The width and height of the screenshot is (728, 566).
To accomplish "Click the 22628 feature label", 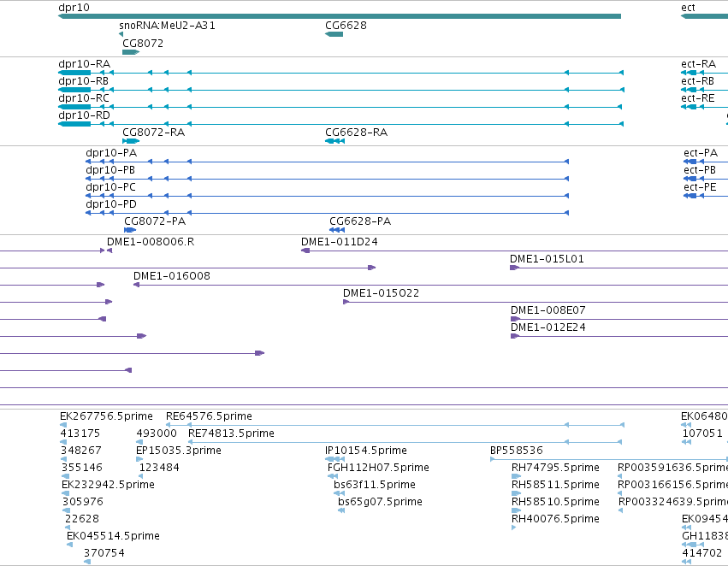I will pos(82,519).
